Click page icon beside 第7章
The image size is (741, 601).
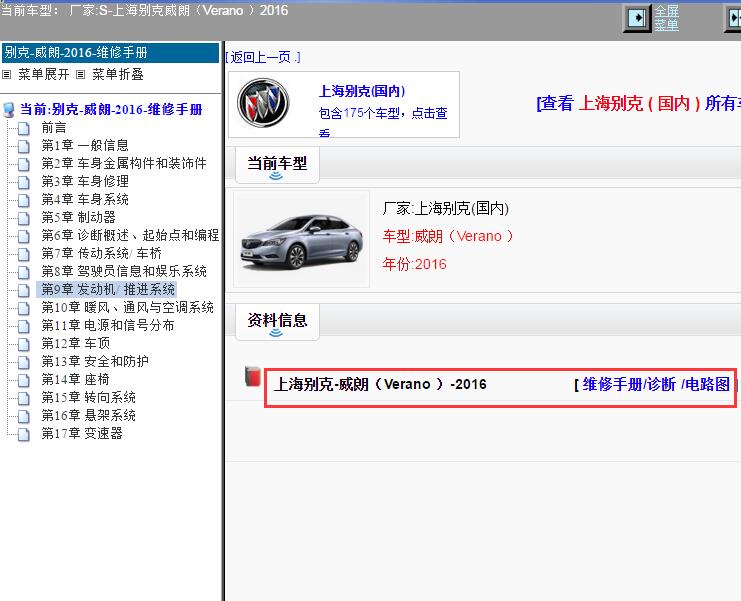pos(24,254)
